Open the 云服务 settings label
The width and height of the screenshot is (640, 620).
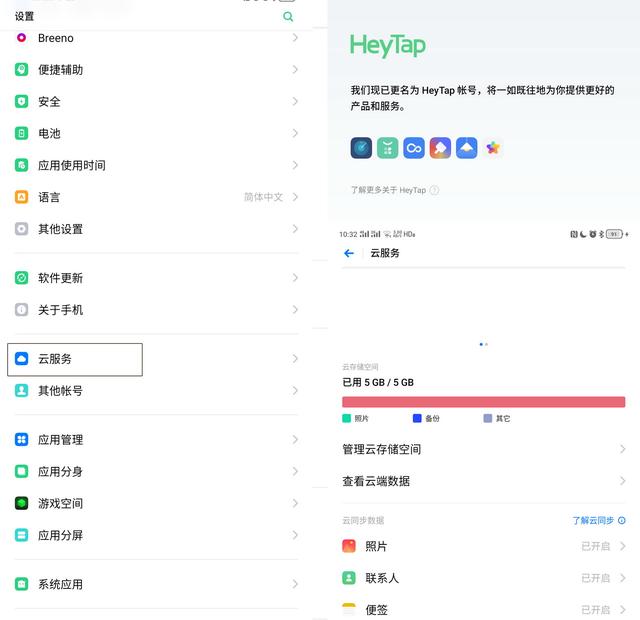coord(55,359)
